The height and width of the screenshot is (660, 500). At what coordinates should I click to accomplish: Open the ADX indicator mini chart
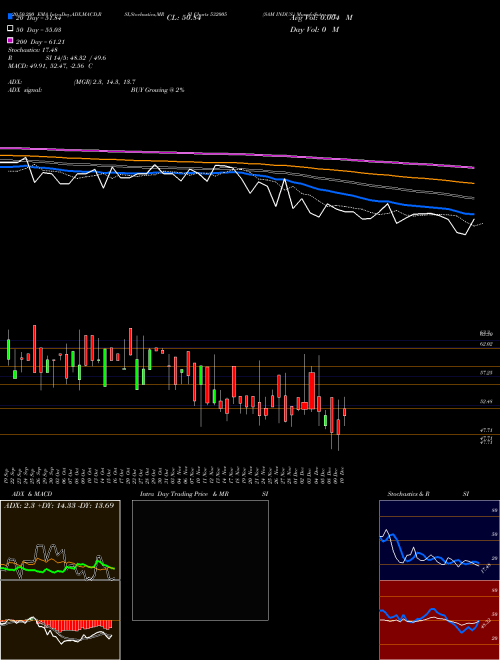[60, 540]
